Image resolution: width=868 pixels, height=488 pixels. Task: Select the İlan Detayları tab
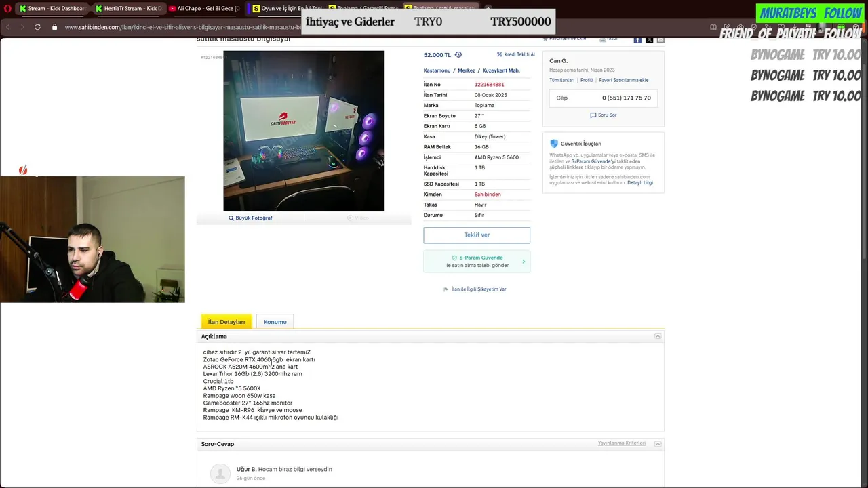click(226, 322)
